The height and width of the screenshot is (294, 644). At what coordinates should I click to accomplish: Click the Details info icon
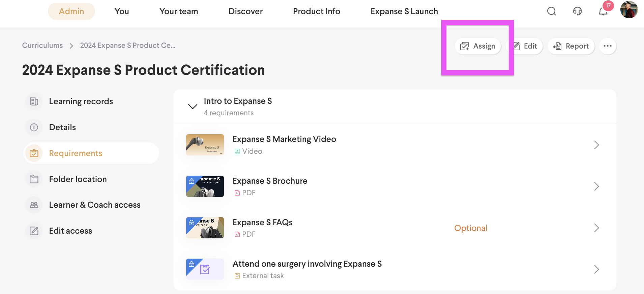click(34, 127)
